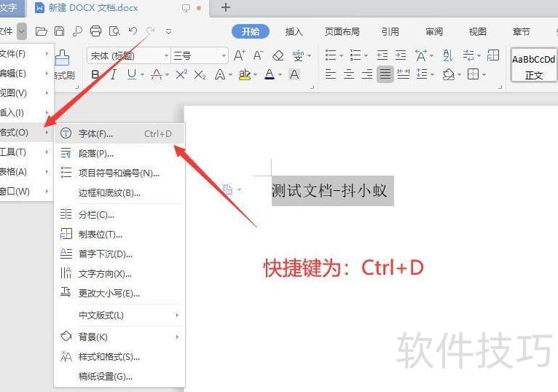Center align text
Image resolution: width=558 pixels, height=392 pixels.
349,74
